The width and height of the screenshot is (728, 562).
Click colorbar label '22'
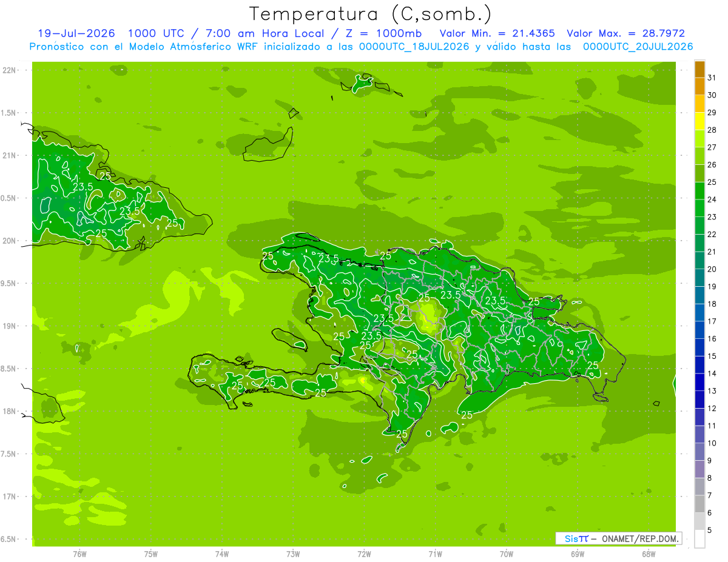[712, 234]
